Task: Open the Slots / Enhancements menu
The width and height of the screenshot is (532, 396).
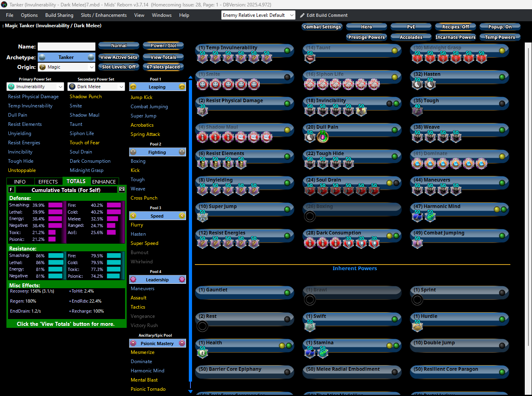Action: pos(103,15)
